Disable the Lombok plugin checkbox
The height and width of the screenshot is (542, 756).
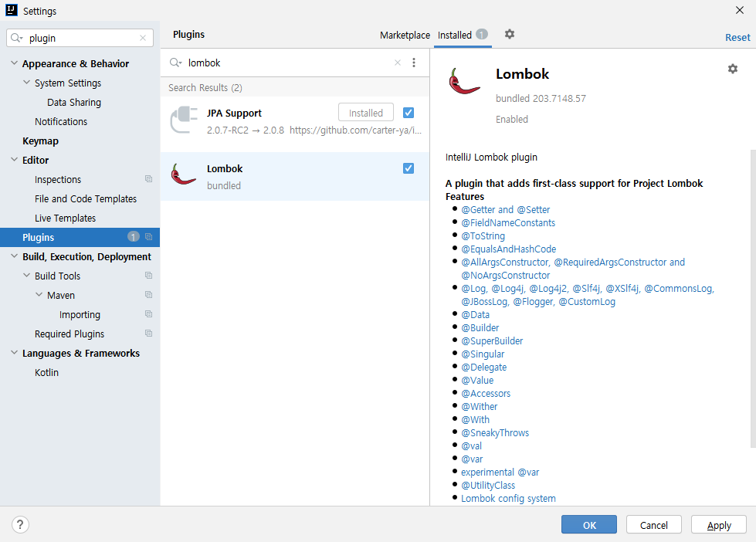(x=409, y=168)
